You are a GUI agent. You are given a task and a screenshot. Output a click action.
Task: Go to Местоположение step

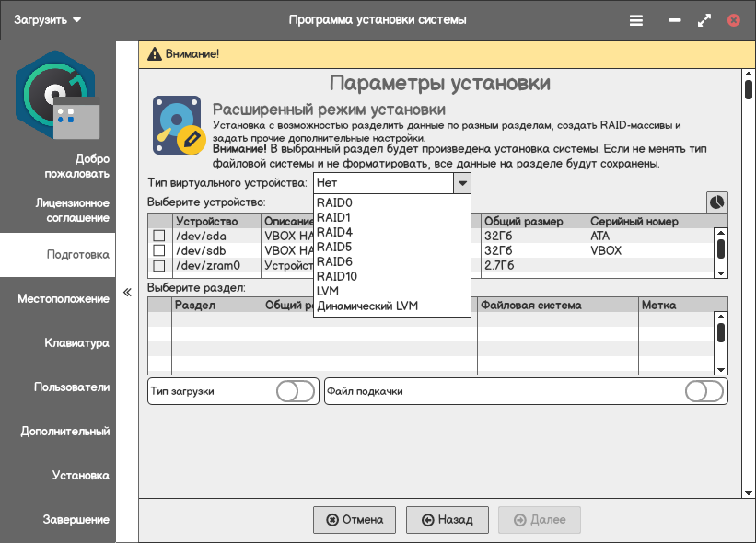58,299
